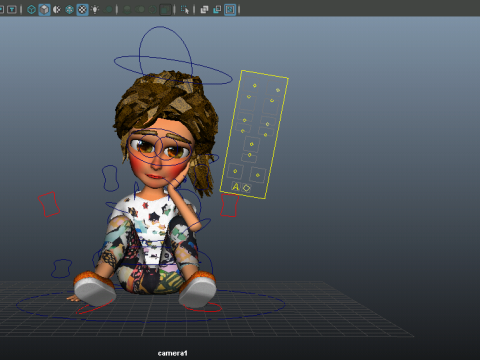Toggle multisample anti-aliasing ring icon
The image size is (480, 360).
(152, 10)
